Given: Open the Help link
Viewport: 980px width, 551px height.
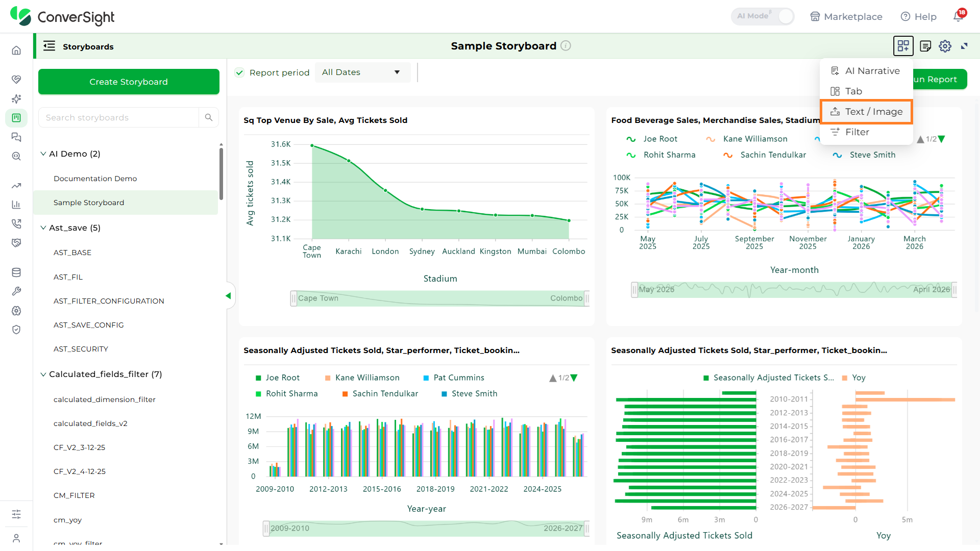Looking at the screenshot, I should [919, 16].
